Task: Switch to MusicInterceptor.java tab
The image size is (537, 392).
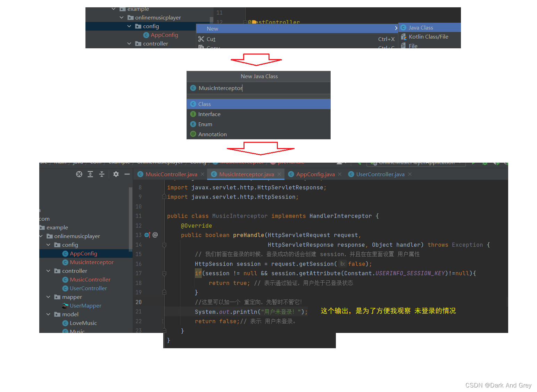Action: coord(246,174)
